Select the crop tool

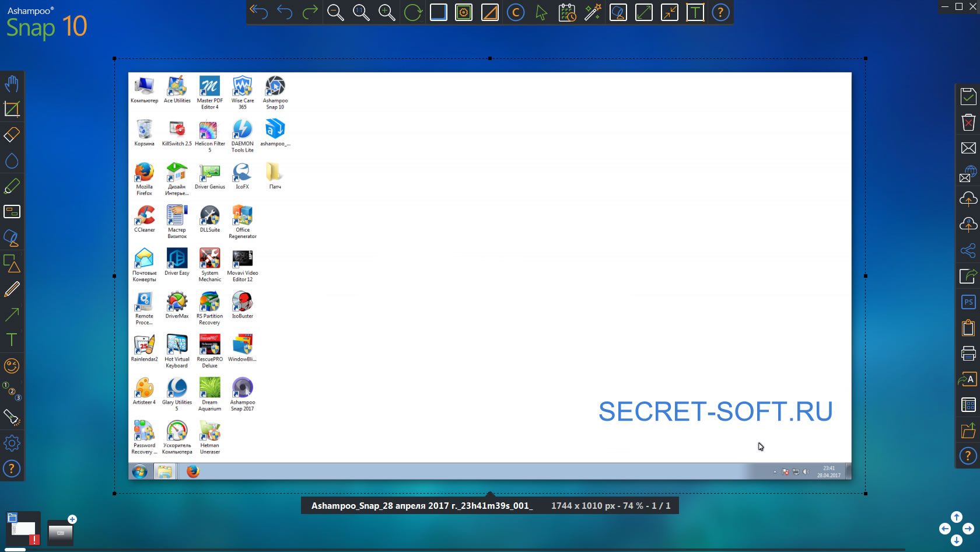[12, 109]
